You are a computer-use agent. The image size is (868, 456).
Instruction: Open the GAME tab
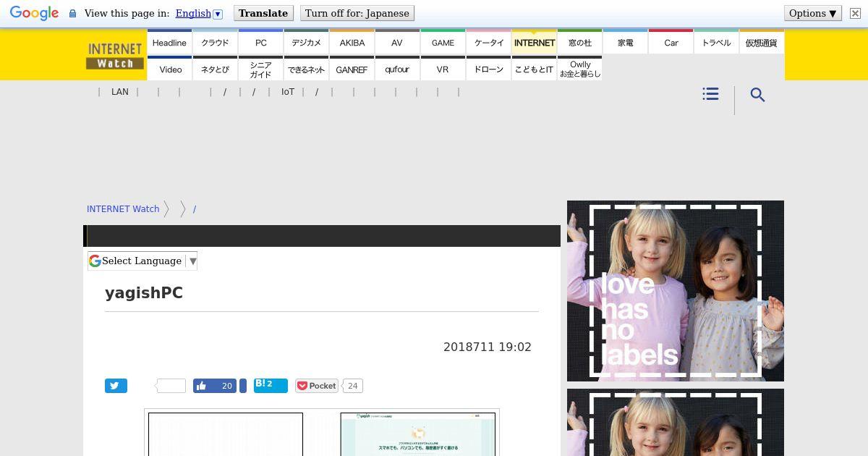(443, 42)
